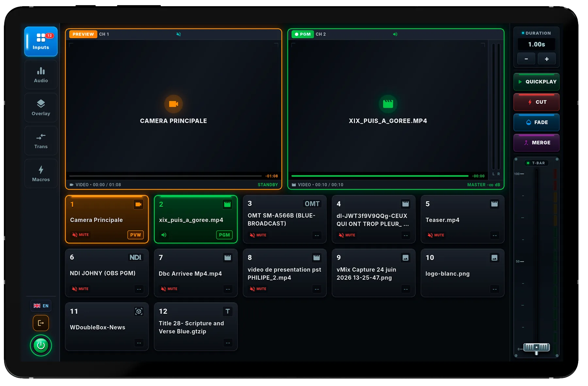Click image icon on logo-blanc.png card
The image size is (588, 386).
[x=495, y=258]
